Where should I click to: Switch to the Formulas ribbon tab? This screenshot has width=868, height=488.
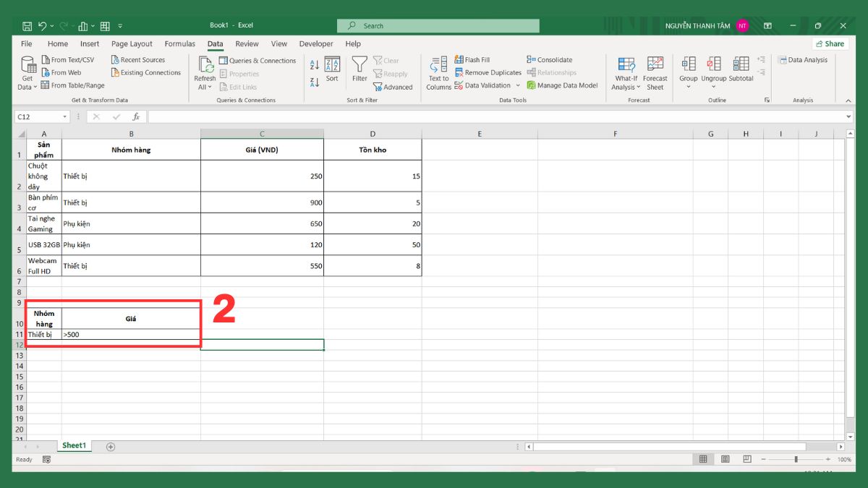point(179,43)
